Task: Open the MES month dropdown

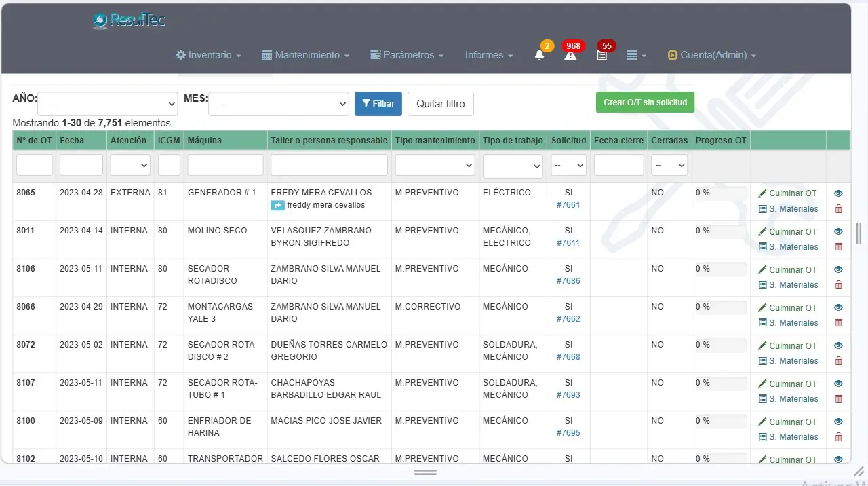Action: [279, 105]
